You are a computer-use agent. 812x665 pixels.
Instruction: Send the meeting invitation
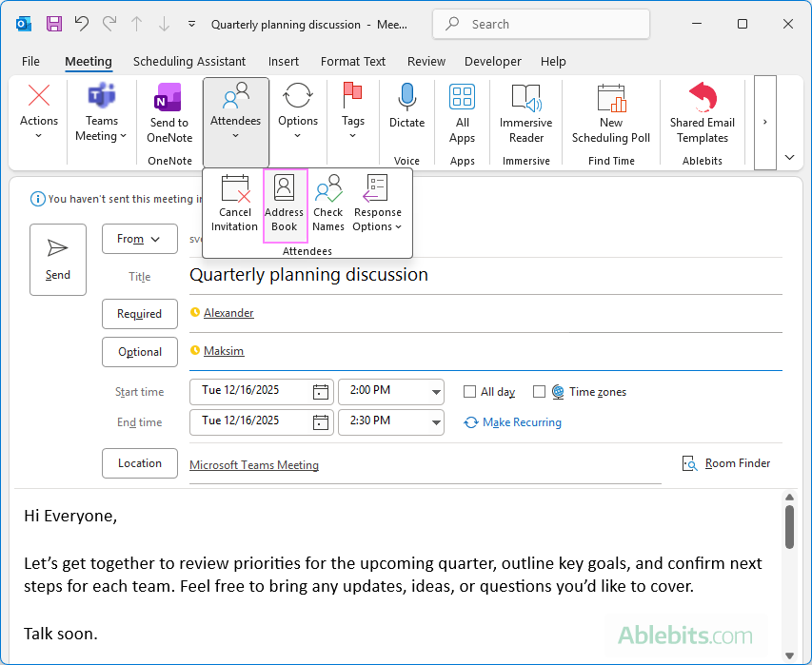tap(58, 259)
